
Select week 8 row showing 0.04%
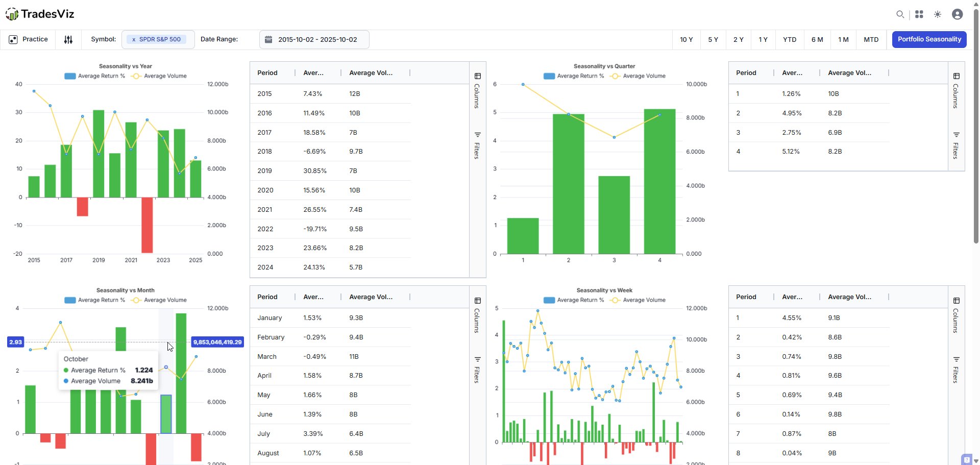(x=809, y=453)
